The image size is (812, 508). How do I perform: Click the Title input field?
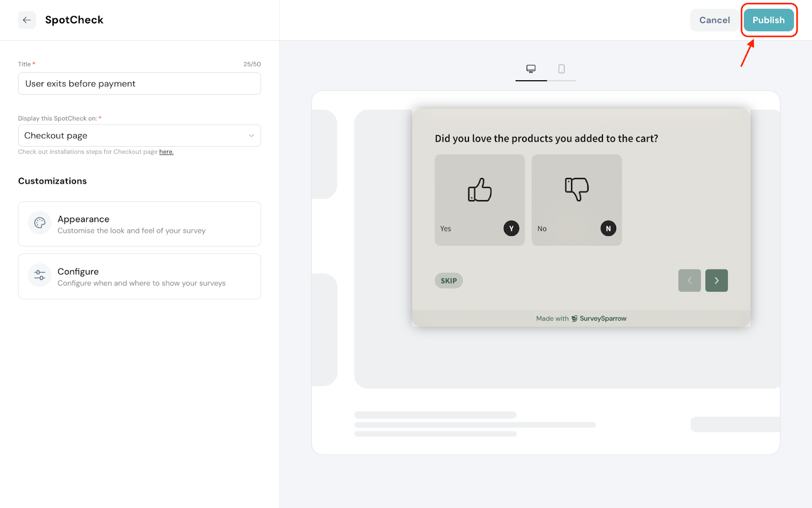tap(140, 84)
